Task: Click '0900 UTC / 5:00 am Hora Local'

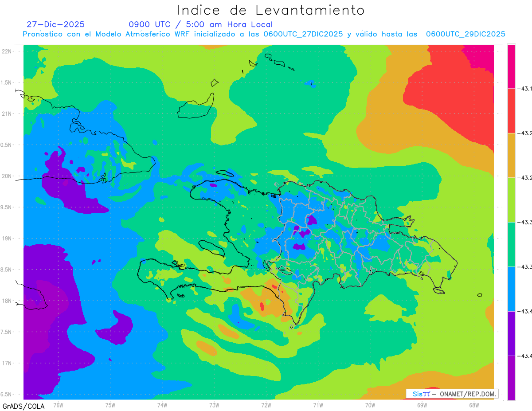Action: pos(201,24)
